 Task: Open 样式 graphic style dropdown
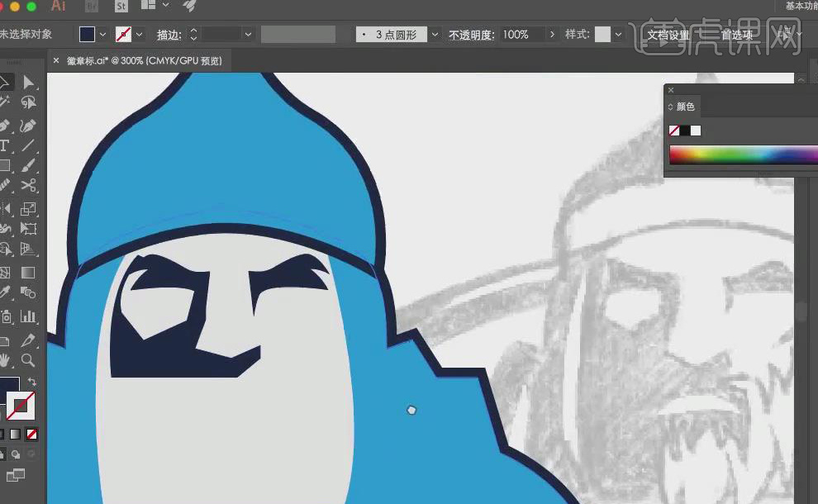618,35
